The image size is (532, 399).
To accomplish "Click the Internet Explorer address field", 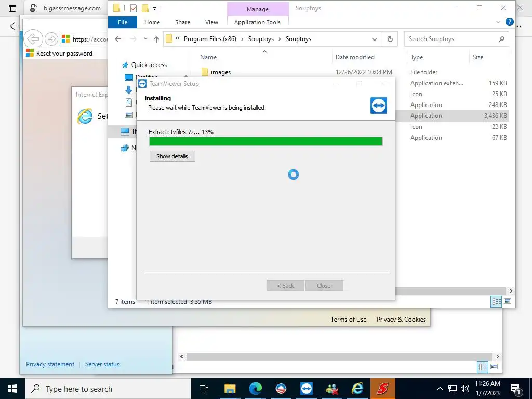I will 85,39.
